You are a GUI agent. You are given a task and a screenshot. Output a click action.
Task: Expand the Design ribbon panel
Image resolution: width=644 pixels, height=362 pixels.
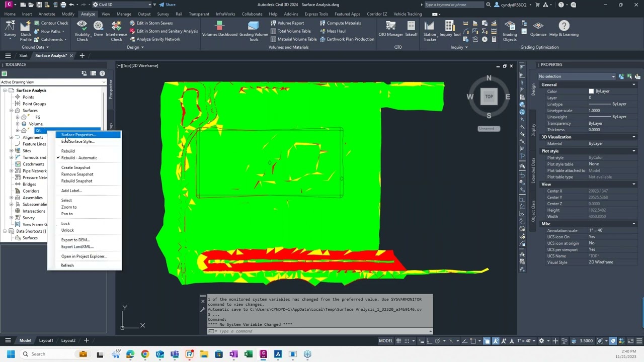click(135, 47)
